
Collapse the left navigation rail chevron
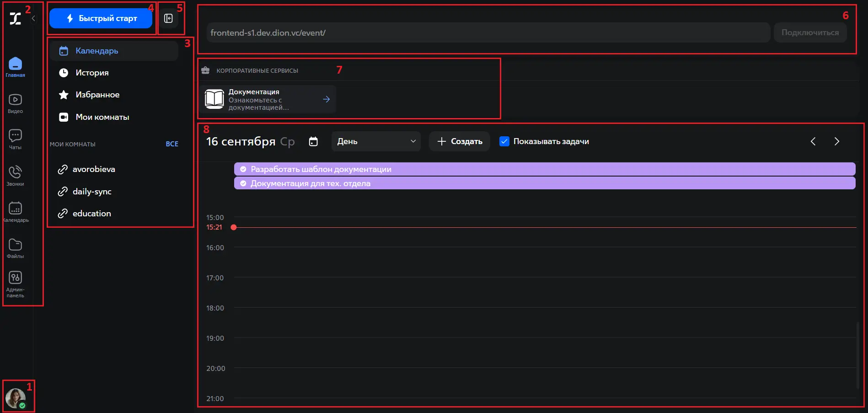tap(33, 18)
